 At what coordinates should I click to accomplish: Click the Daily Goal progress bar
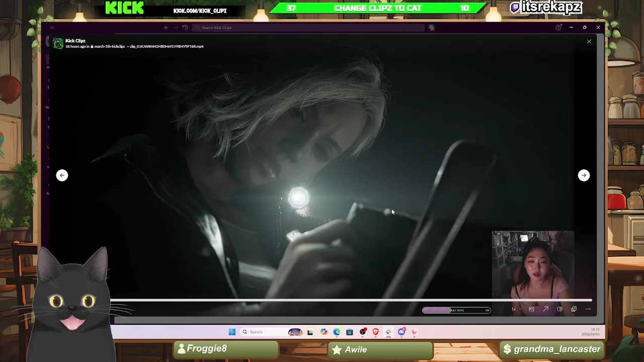[456, 310]
